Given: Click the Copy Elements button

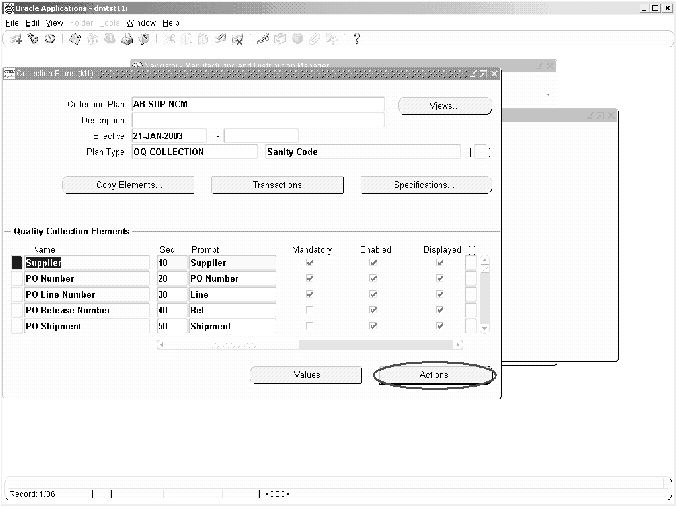Looking at the screenshot, I should 128,185.
